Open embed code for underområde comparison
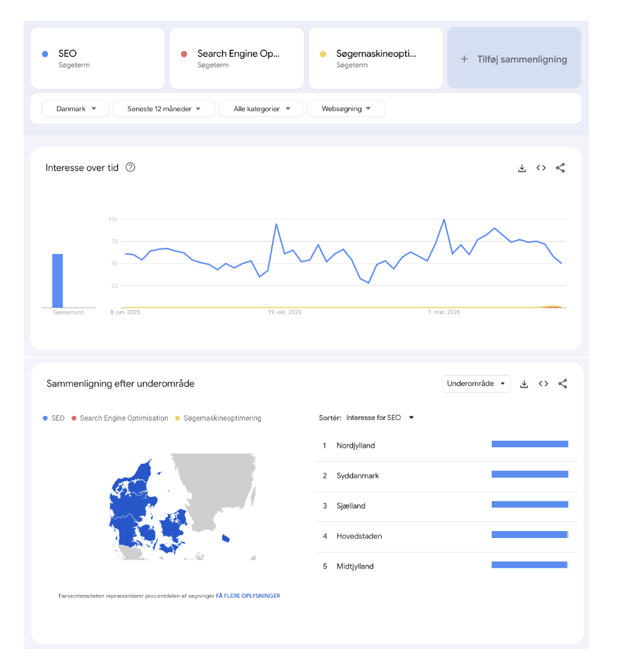Screen dimensions: 623x672 543,384
